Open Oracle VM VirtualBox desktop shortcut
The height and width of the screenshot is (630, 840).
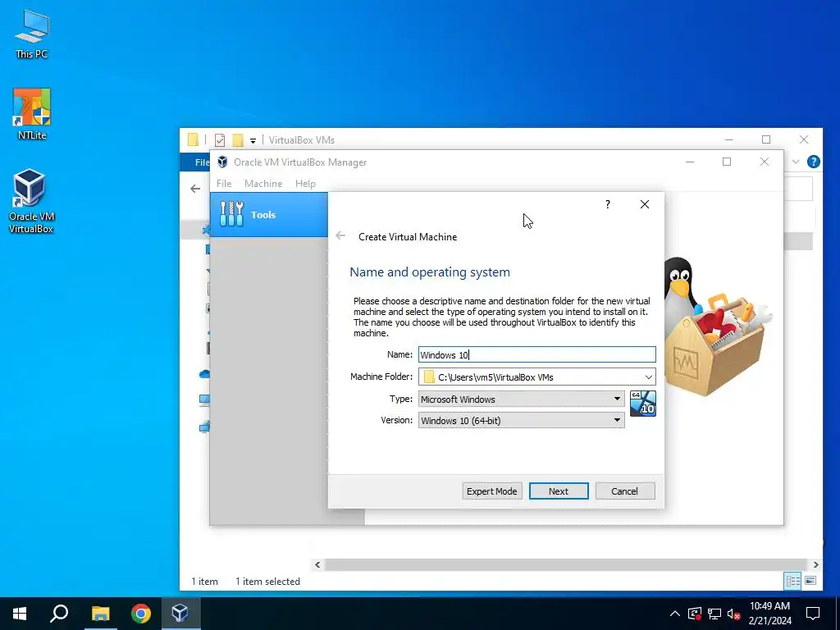coord(32,202)
